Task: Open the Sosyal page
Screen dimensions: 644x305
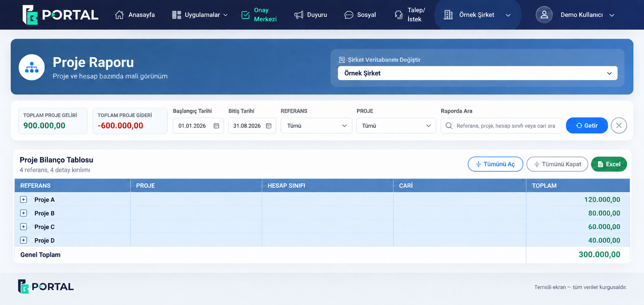Action: pos(360,15)
